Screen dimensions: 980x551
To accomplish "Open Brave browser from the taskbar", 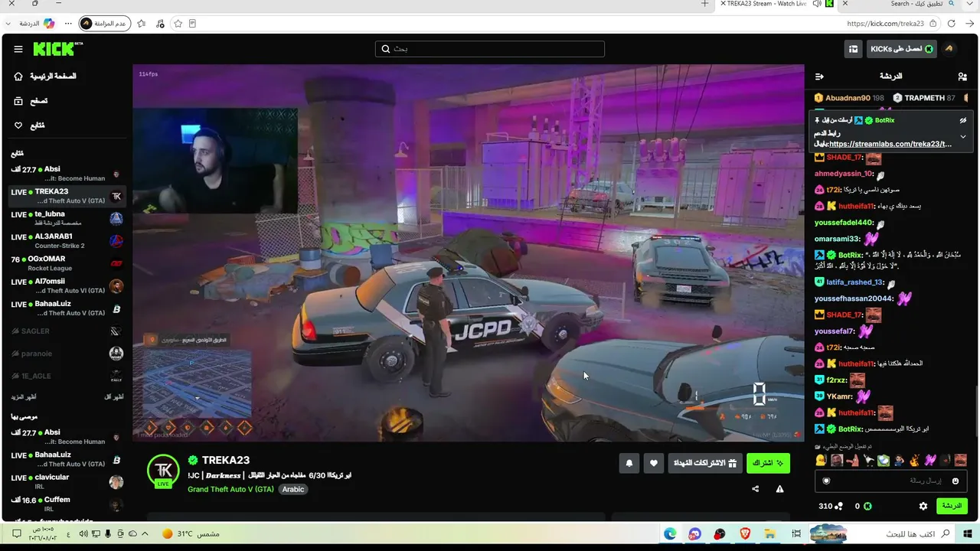I will [745, 533].
